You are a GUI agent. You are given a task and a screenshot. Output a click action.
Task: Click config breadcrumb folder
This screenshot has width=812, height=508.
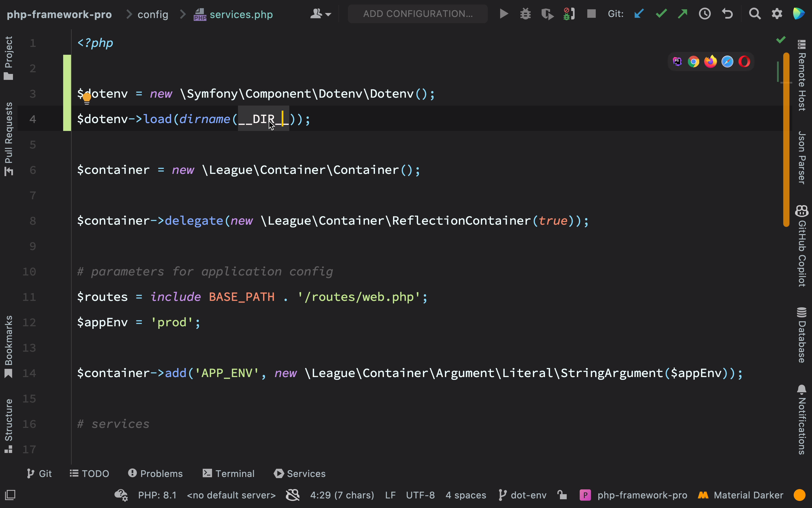153,14
